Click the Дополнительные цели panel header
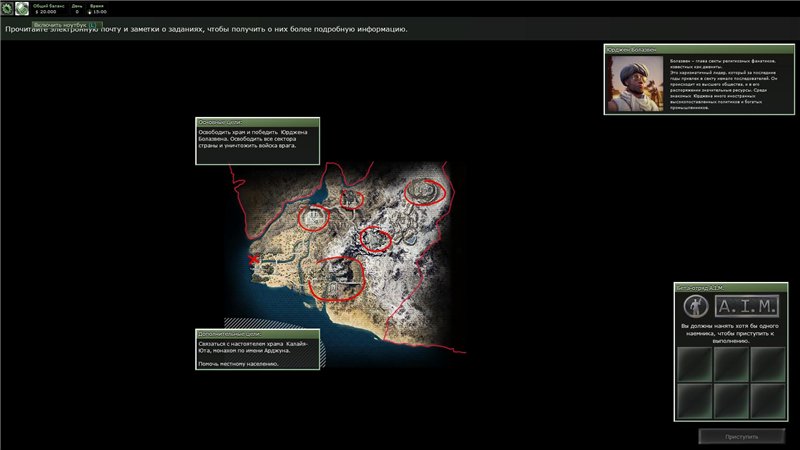 (x=258, y=334)
